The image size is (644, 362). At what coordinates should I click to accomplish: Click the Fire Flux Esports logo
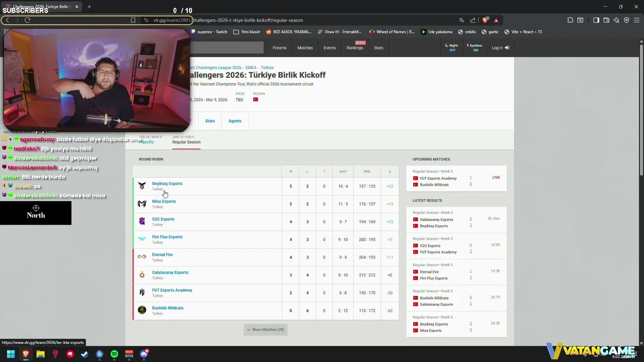tap(142, 239)
